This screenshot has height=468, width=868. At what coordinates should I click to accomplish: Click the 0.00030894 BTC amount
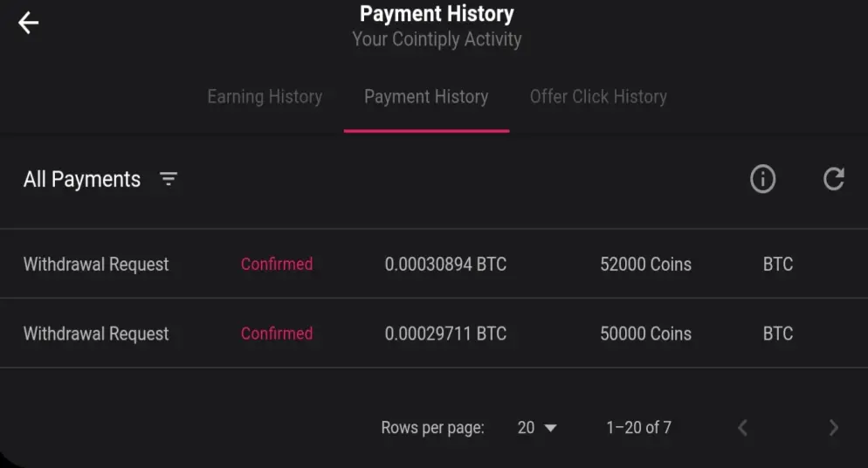click(445, 264)
